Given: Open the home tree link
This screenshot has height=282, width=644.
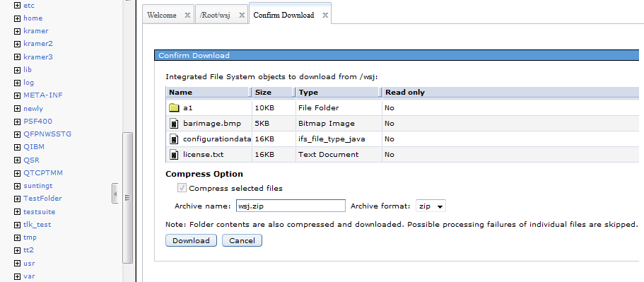Looking at the screenshot, I should click(33, 18).
